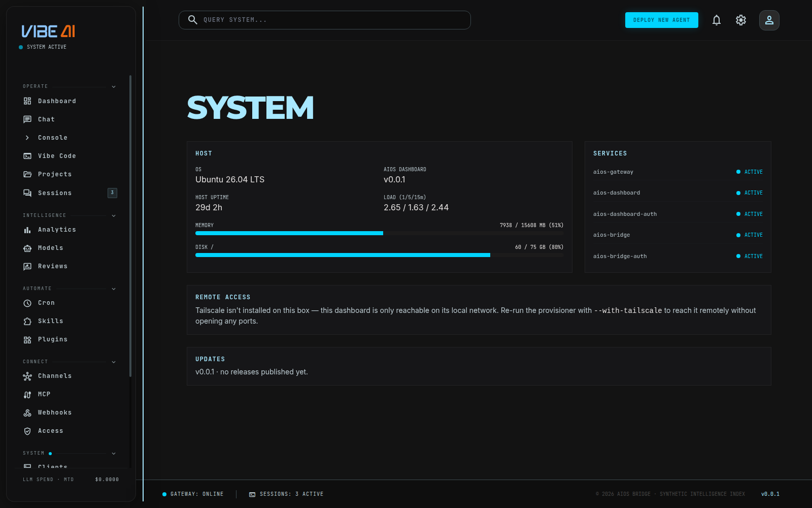Open the user profile avatar button
Viewport: 812px width, 508px height.
769,20
